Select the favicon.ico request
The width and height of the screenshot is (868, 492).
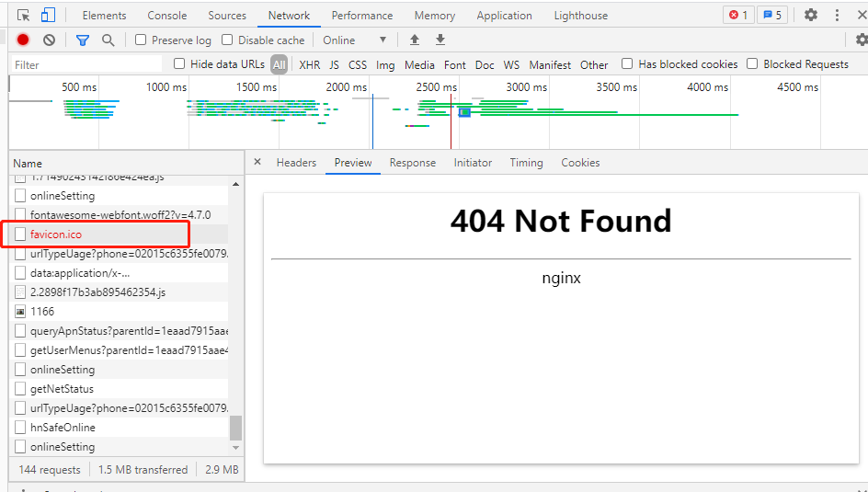pyautogui.click(x=119, y=235)
